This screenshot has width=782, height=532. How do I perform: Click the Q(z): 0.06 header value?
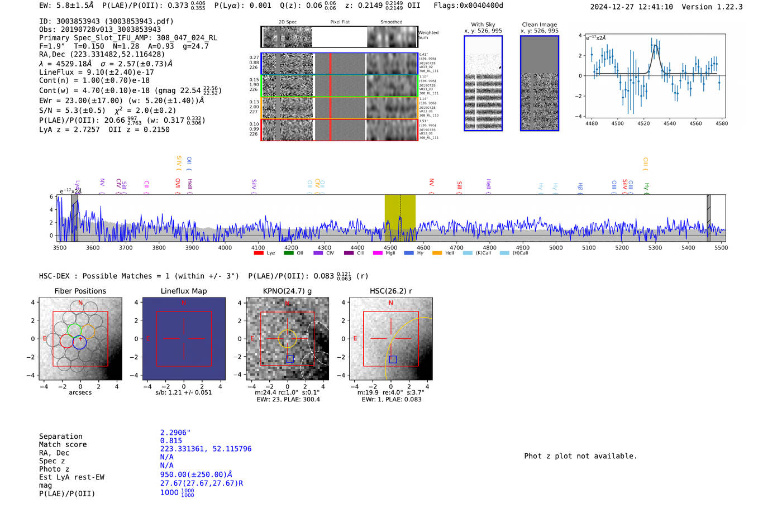pyautogui.click(x=308, y=6)
